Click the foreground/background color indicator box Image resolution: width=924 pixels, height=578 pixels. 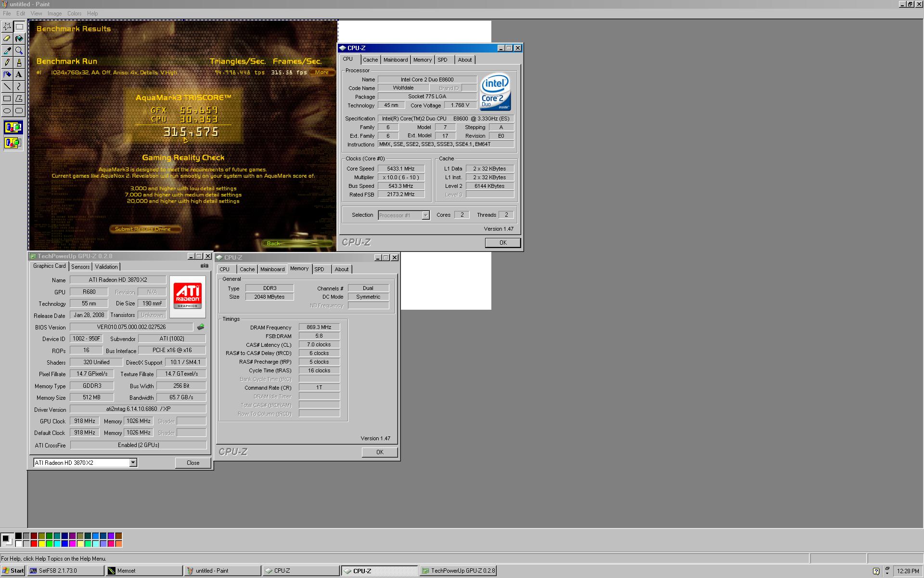pyautogui.click(x=7, y=539)
